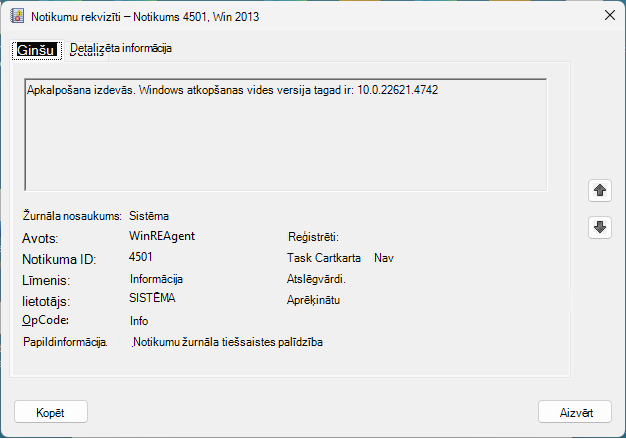Click the SISTĒMA user value
The image size is (626, 439).
point(152,298)
